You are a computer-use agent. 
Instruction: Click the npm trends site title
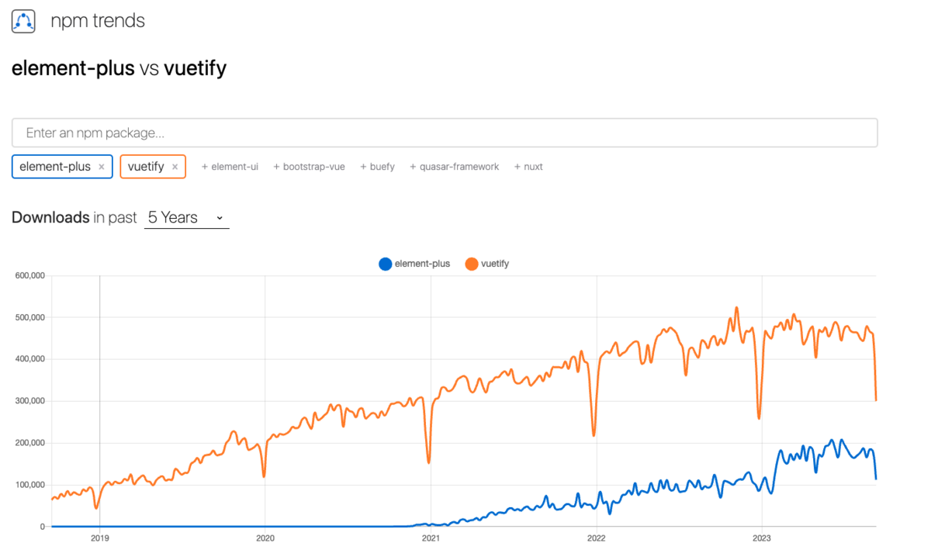[x=98, y=21]
